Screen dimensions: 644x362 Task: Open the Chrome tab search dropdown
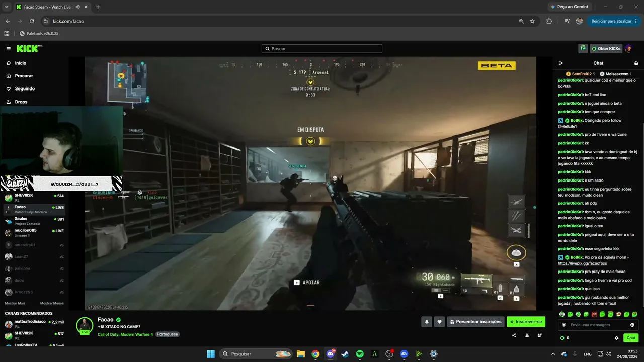[x=7, y=7]
